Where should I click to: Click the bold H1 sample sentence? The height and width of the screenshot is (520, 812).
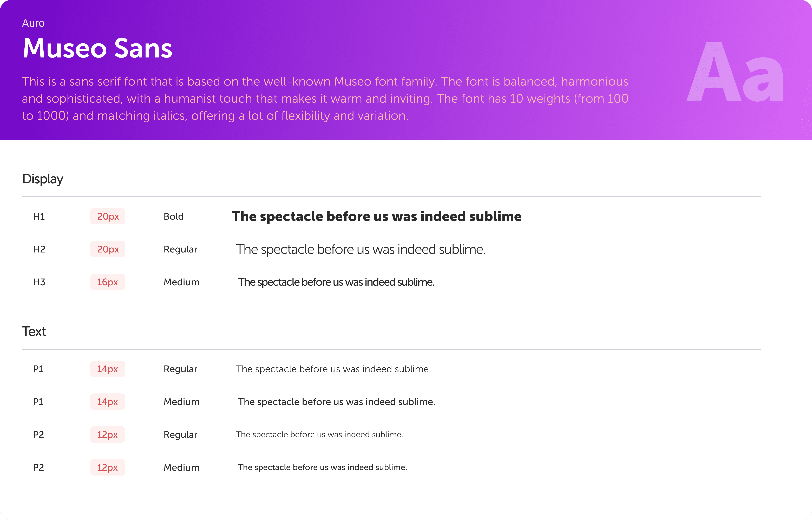click(x=377, y=216)
